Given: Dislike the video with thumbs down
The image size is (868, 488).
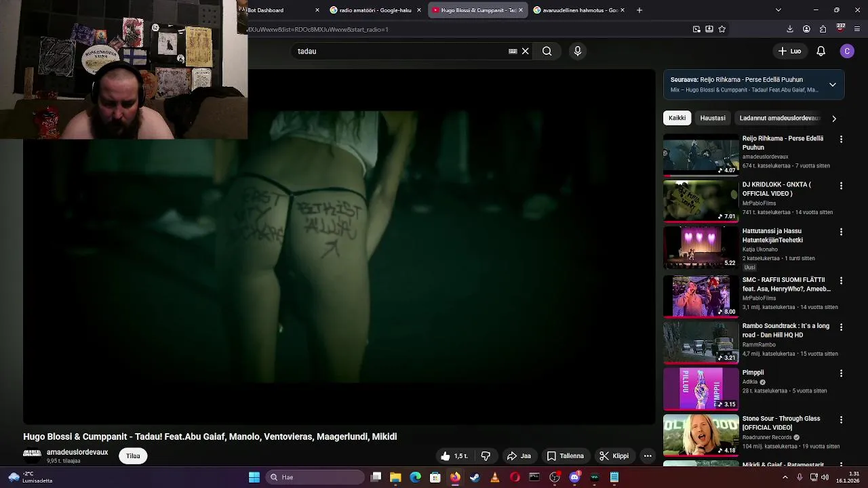Looking at the screenshot, I should tap(486, 456).
